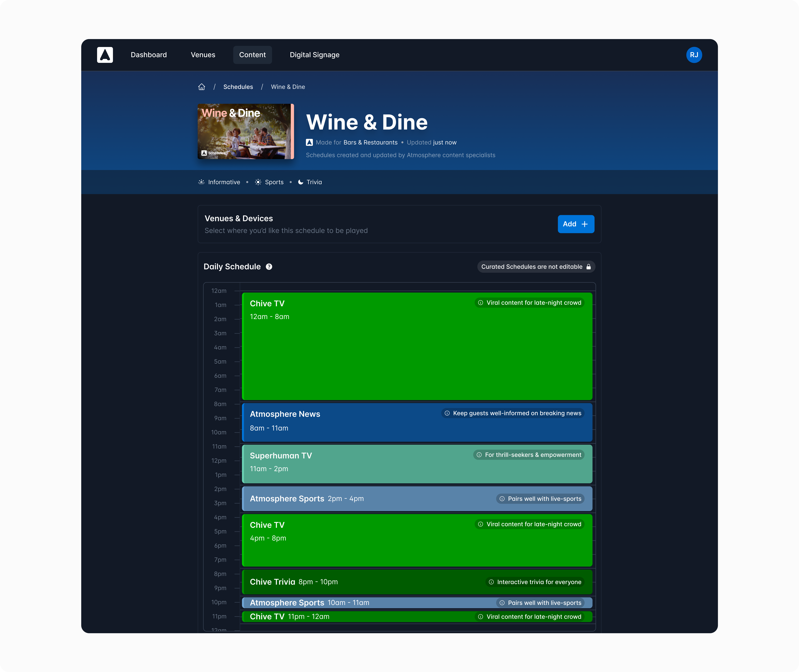Click the Wine & Dine page title
The width and height of the screenshot is (799, 672).
click(x=367, y=122)
